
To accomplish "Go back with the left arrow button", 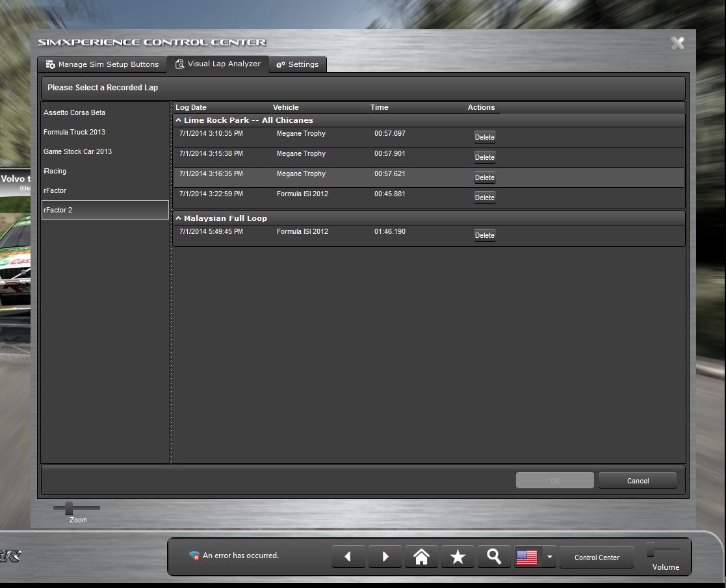I will (348, 557).
